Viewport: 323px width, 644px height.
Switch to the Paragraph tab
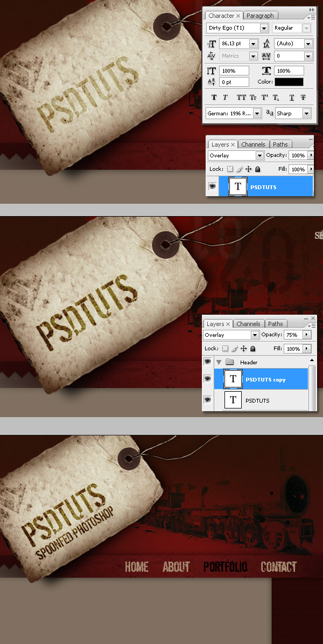[260, 16]
